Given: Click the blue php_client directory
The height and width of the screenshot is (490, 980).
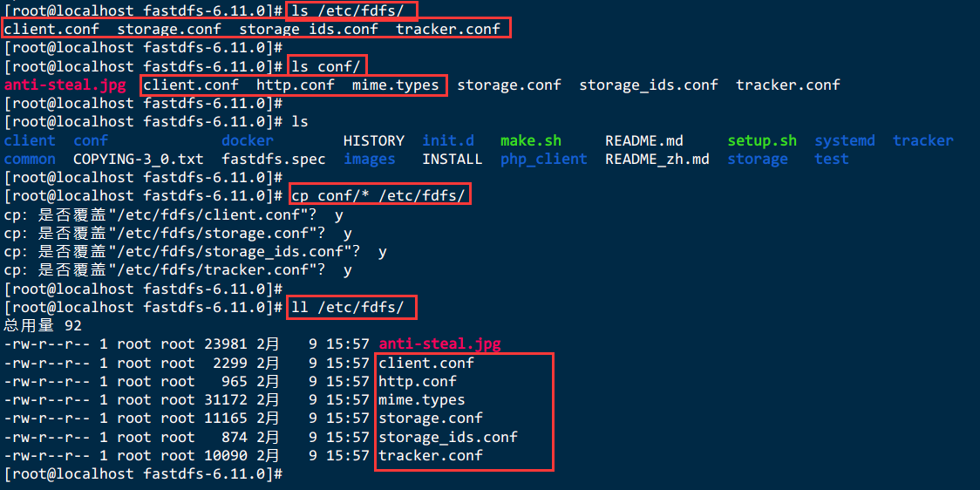Looking at the screenshot, I should (x=544, y=160).
